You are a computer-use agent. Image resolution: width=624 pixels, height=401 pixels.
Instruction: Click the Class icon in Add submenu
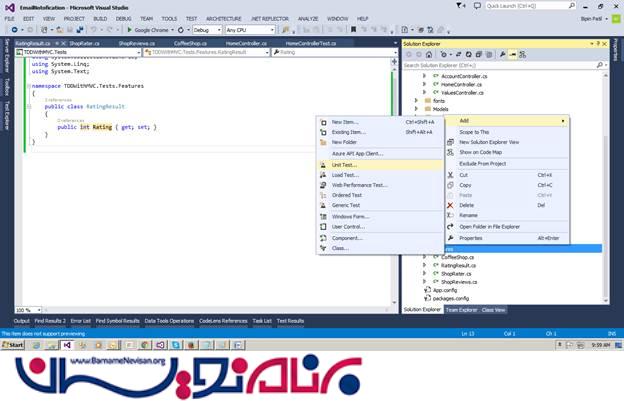(x=323, y=248)
